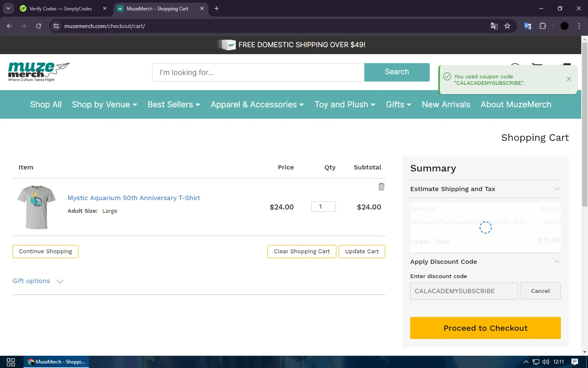Screen dimensions: 588x368
Task: Click the Search button
Action: (x=397, y=72)
